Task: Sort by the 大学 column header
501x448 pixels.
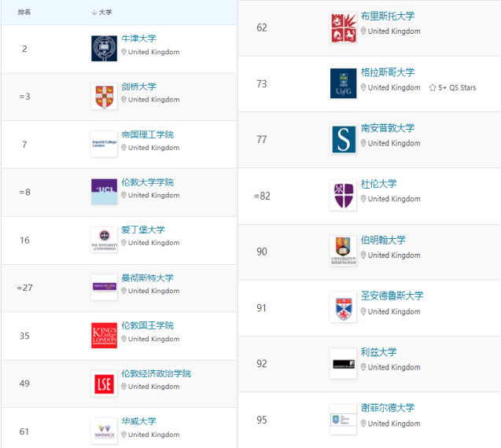Action: coord(101,13)
